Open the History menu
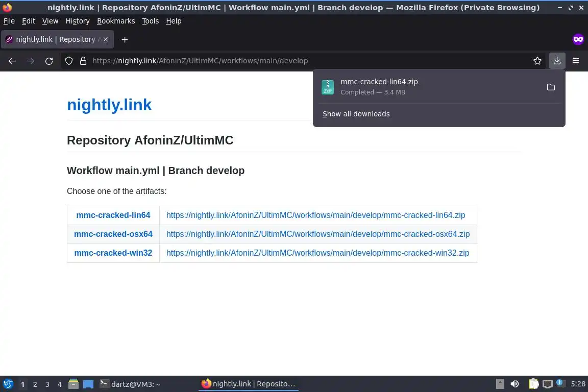Image resolution: width=588 pixels, height=392 pixels. (x=78, y=21)
